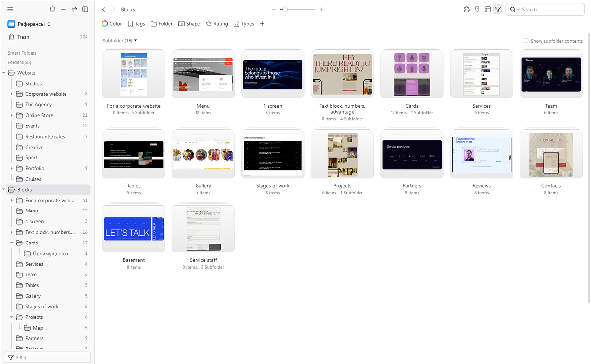The image size is (591, 364).
Task: Add a filter with the plus after Types
Action: click(262, 24)
